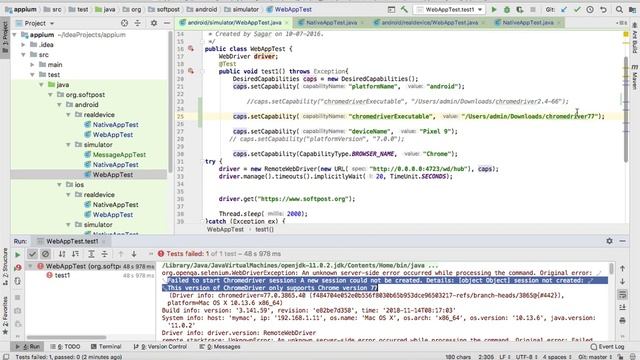Screen dimensions: 640x360
Task: Locate current file using Project panel target icon
Action: coord(124,23)
